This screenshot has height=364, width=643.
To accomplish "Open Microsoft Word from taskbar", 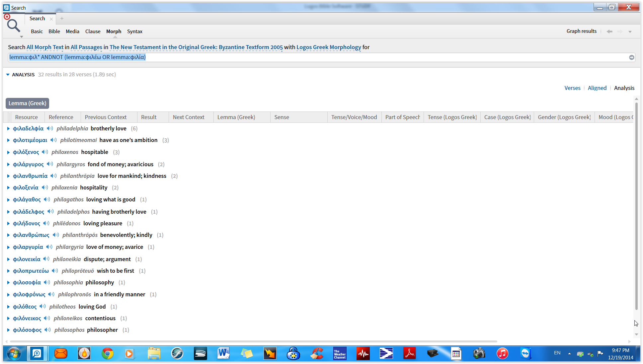I will [223, 354].
